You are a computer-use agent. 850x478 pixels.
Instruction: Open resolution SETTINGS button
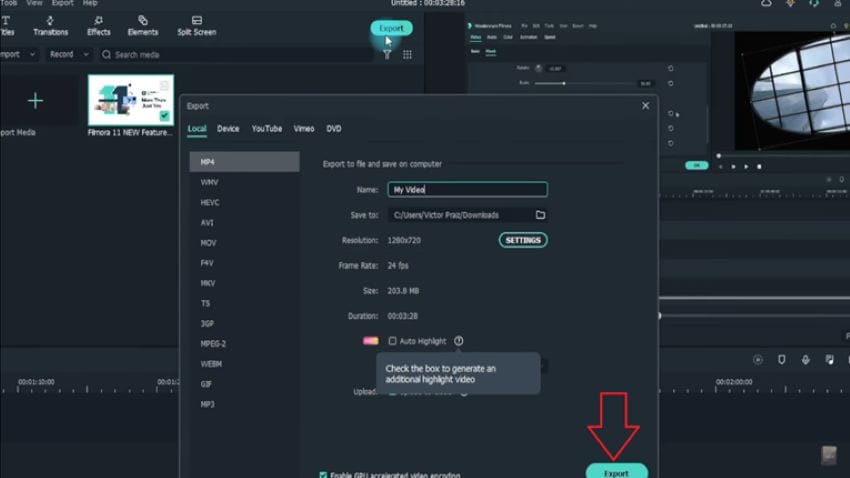523,240
